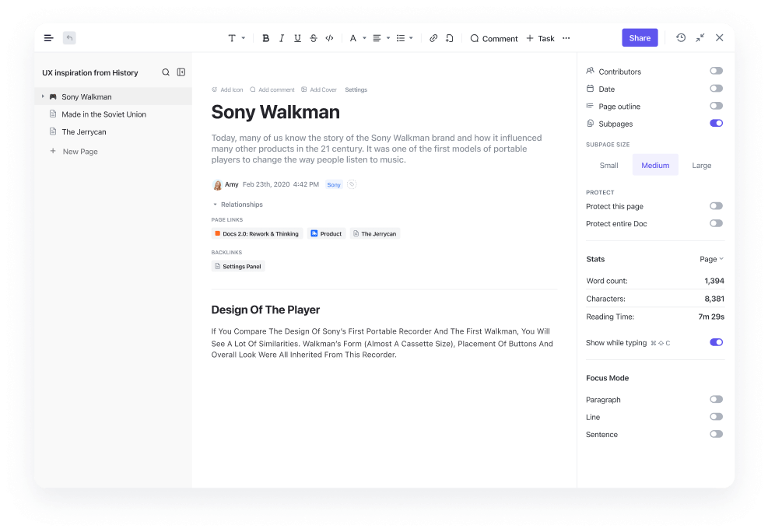Screen dimensions: 768x532
Task: Disable the Subpages toggle
Action: pos(715,123)
